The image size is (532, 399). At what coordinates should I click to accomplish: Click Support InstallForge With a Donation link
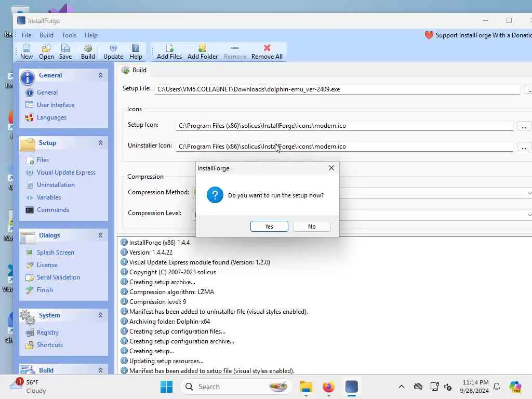pos(478,35)
